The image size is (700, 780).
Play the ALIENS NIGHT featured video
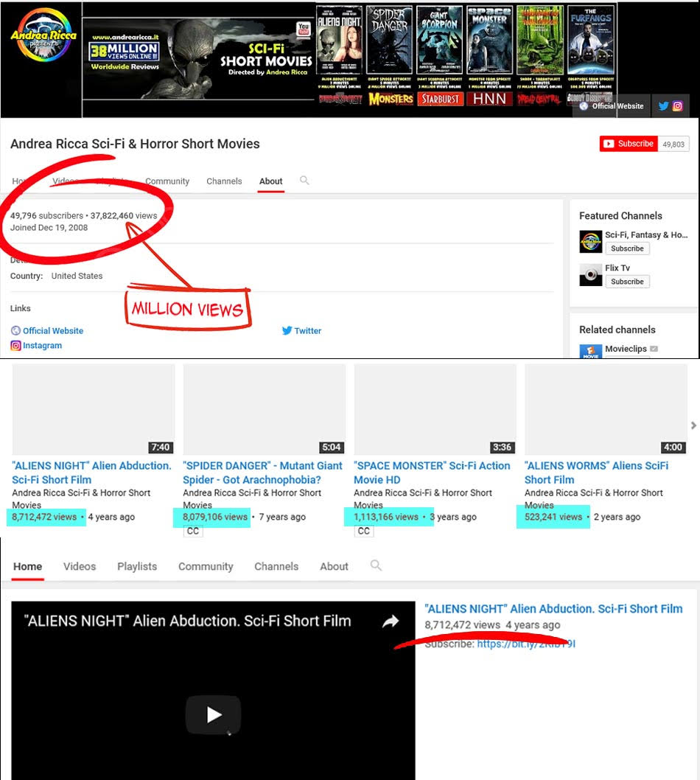pyautogui.click(x=214, y=715)
